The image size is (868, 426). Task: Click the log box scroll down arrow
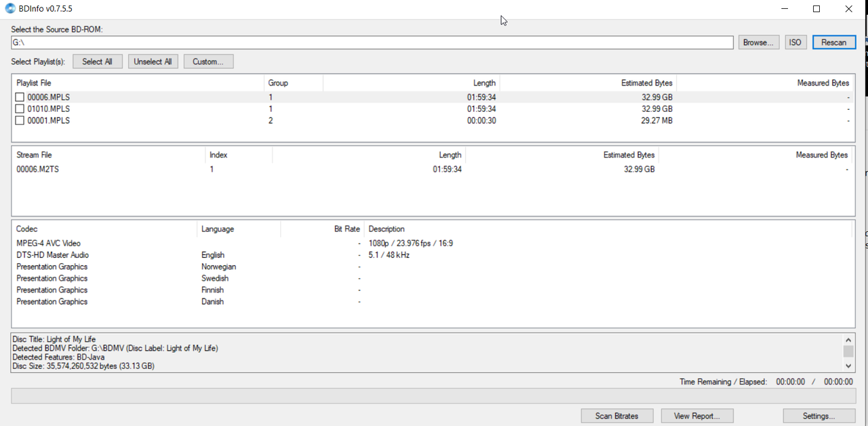pyautogui.click(x=848, y=366)
